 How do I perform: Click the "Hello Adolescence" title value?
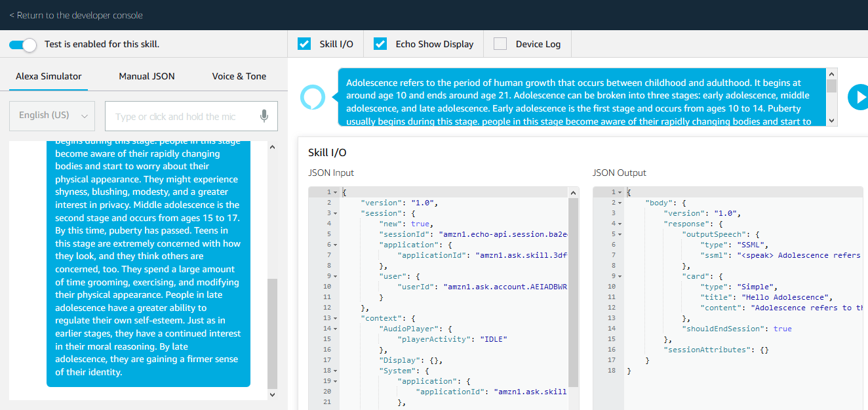(x=786, y=297)
